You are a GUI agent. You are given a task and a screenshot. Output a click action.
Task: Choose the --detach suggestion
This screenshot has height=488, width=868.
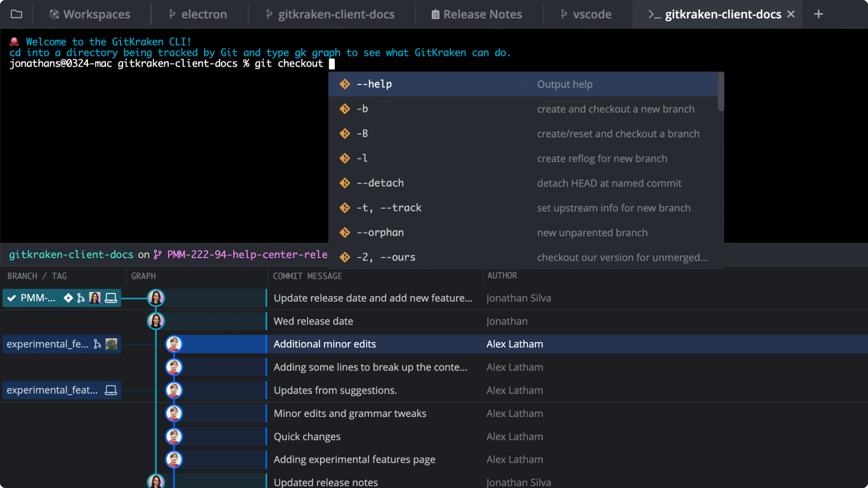point(524,183)
